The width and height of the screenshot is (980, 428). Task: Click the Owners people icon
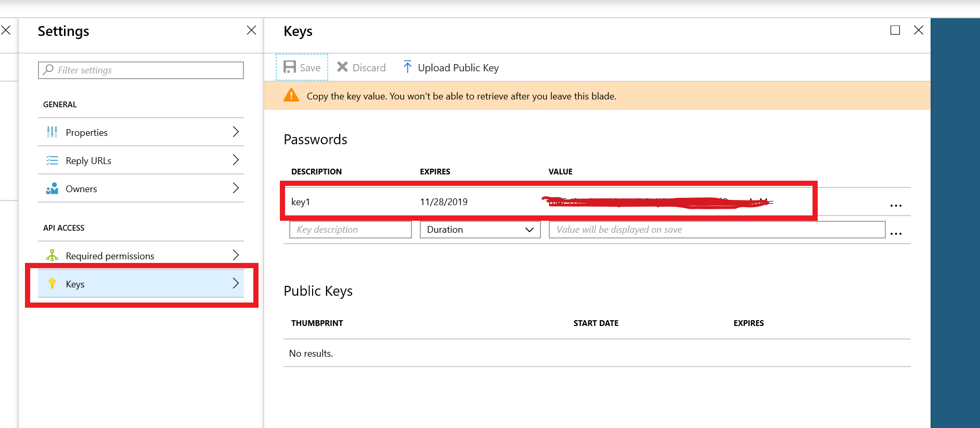tap(52, 188)
